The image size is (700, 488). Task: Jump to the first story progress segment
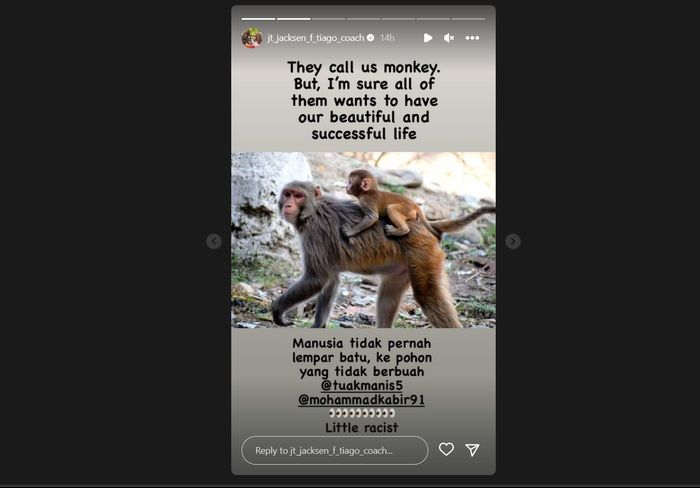pos(258,19)
